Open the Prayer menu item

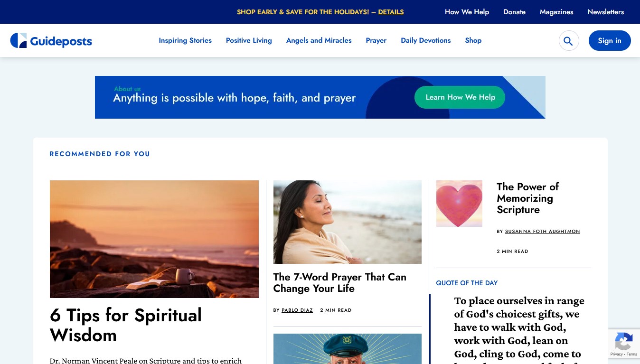coord(376,41)
